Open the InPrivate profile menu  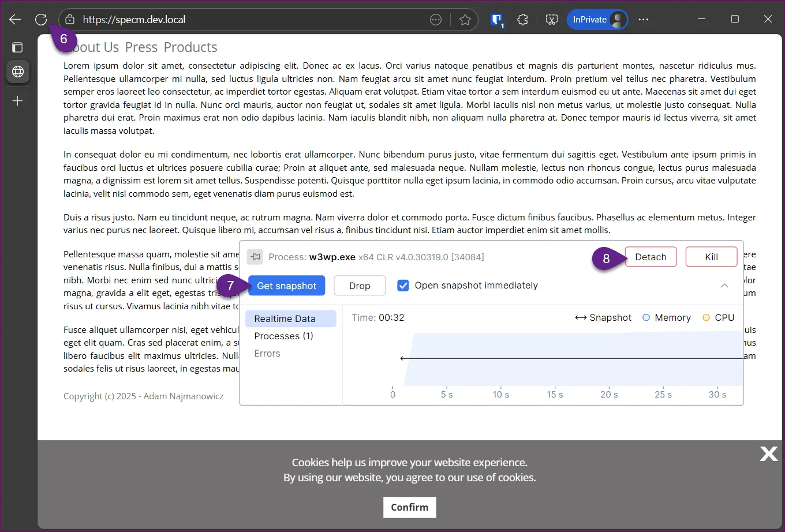coord(597,20)
